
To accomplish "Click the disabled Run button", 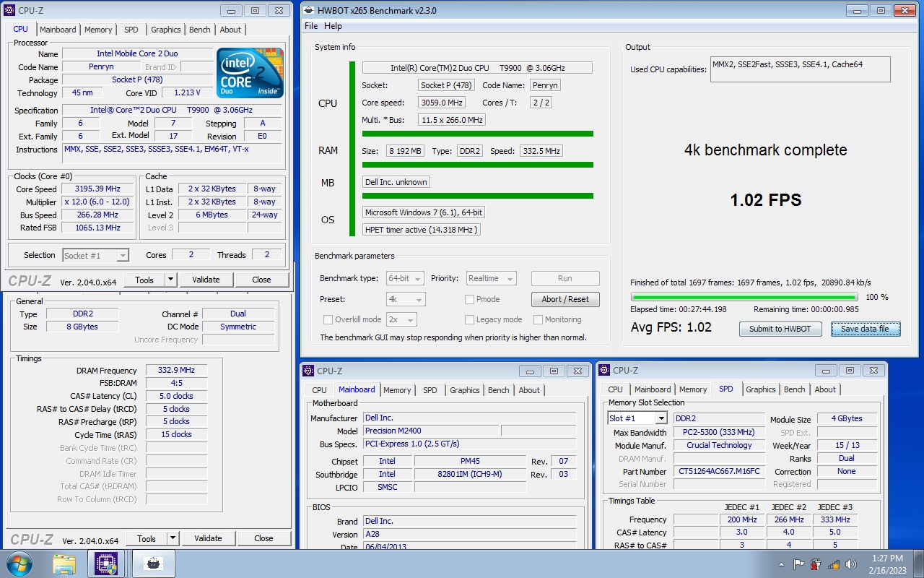I will click(565, 278).
